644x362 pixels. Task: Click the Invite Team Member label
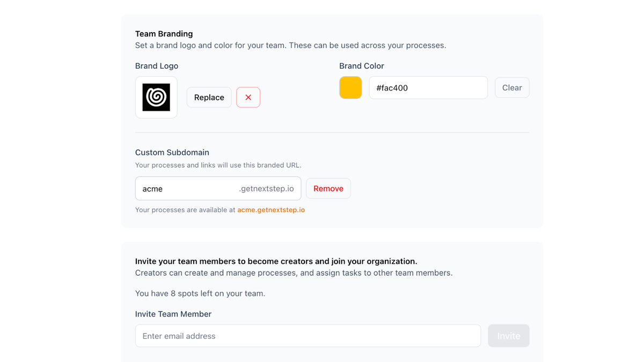pyautogui.click(x=173, y=314)
